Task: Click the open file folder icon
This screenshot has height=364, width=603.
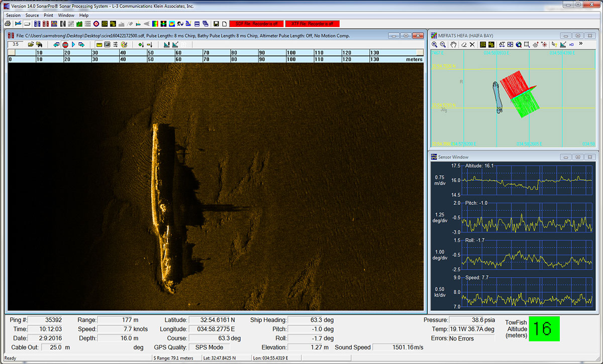Action: pyautogui.click(x=31, y=45)
